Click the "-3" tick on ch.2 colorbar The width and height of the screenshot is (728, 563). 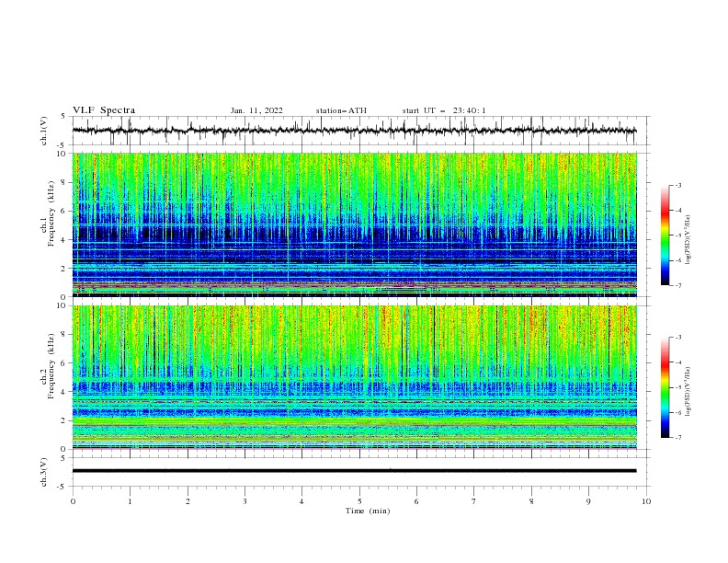[677, 338]
